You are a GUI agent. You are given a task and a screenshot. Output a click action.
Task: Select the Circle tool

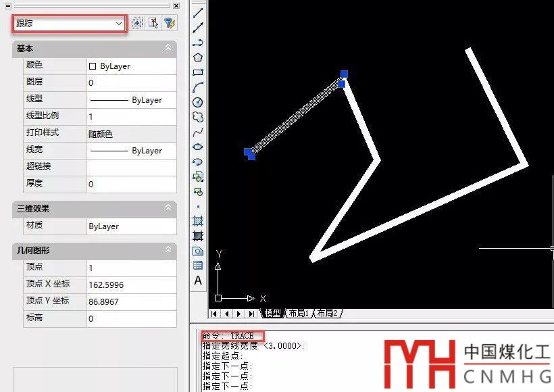[198, 102]
